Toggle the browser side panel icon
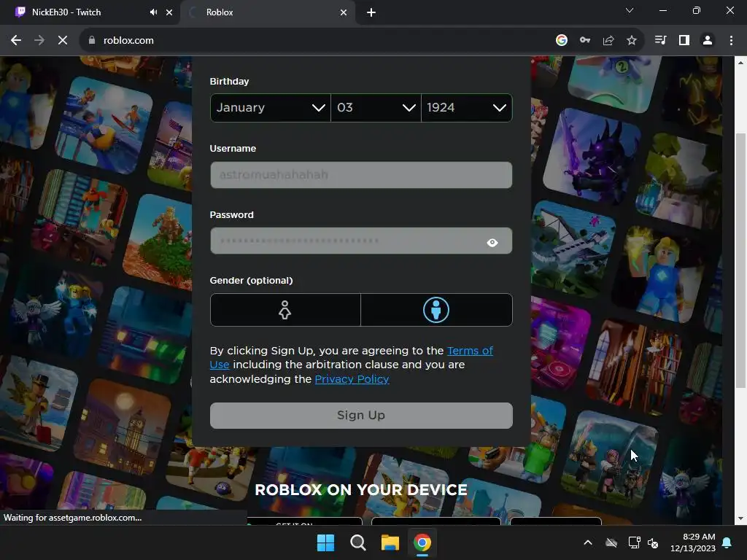This screenshot has height=560, width=747. click(684, 41)
